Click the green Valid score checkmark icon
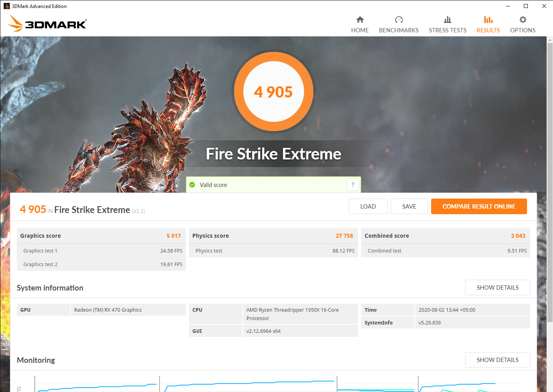 192,185
